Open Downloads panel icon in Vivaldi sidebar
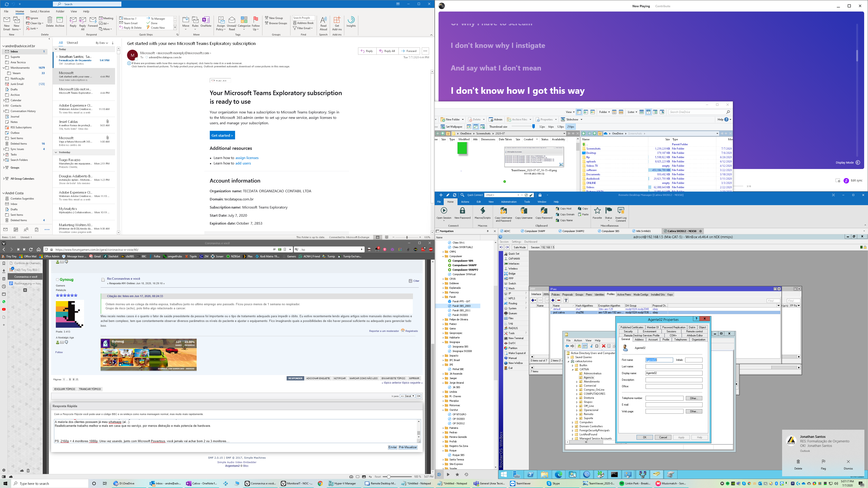This screenshot has height=488, width=868. pyautogui.click(x=4, y=271)
